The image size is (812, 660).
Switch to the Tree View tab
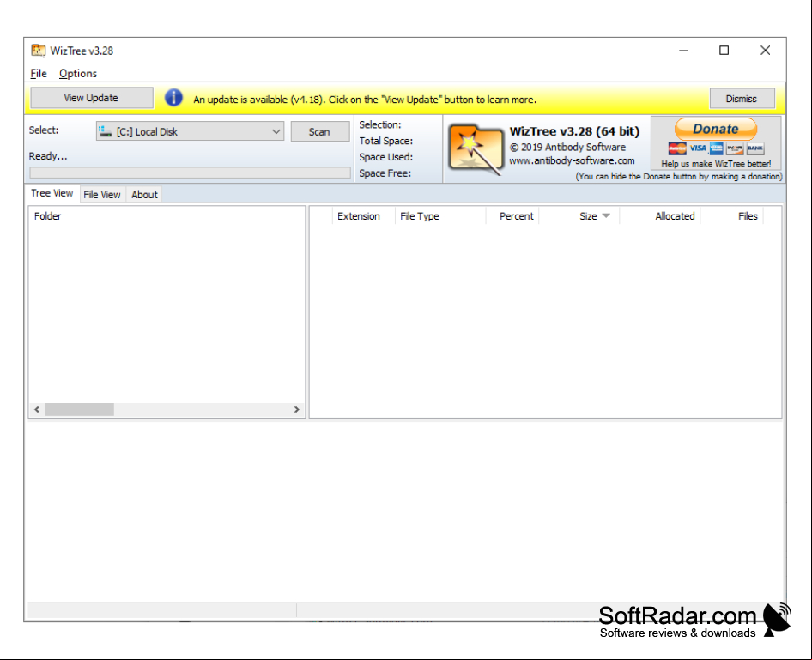pyautogui.click(x=52, y=193)
